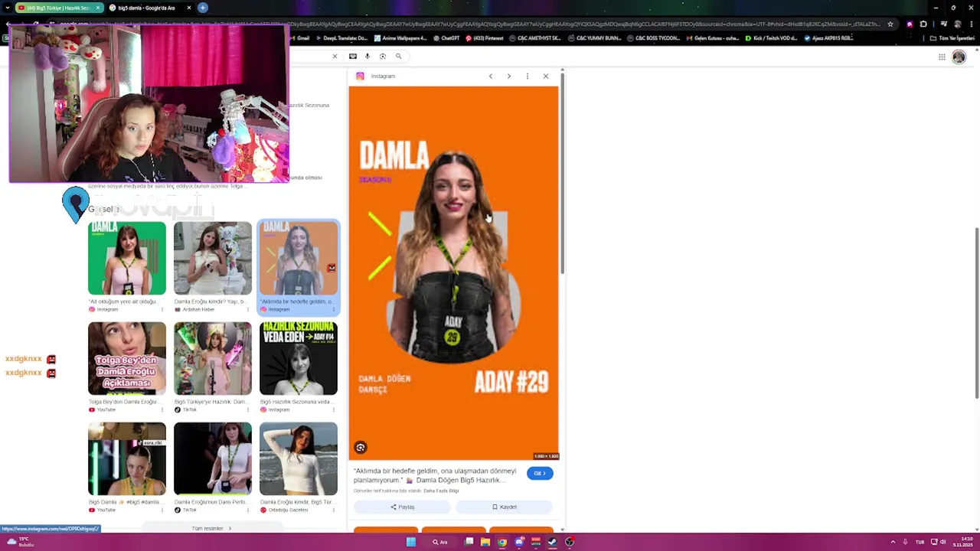Image resolution: width=980 pixels, height=551 pixels.
Task: Open the 'Damla Eroğlu'nun Dans Perfo...' TikTok thumbnail
Action: [x=213, y=458]
